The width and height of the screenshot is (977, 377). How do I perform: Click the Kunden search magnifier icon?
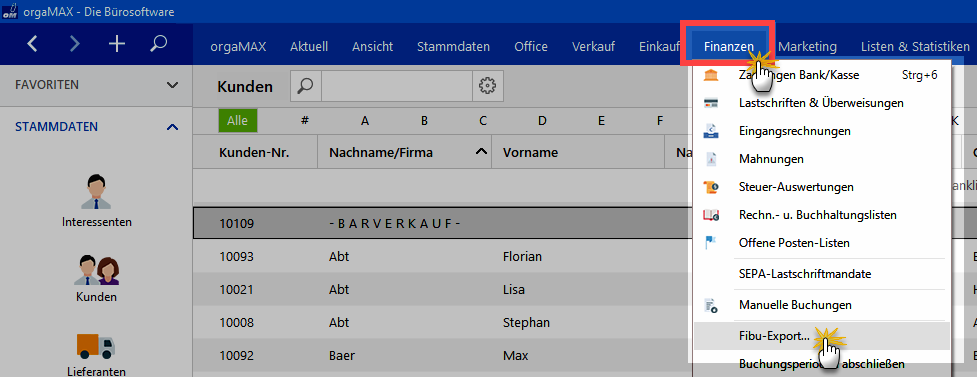coord(306,86)
